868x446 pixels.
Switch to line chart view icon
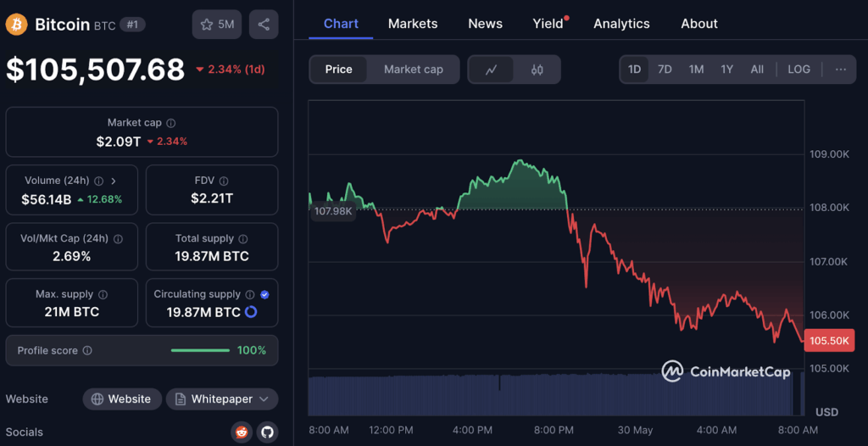click(492, 70)
